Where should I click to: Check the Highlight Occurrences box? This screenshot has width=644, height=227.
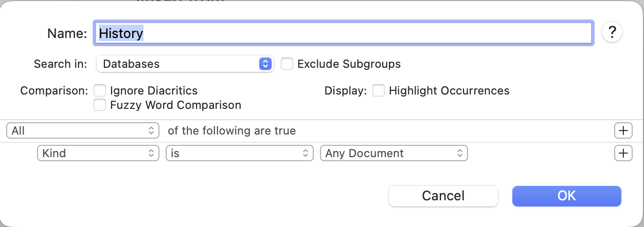point(379,91)
